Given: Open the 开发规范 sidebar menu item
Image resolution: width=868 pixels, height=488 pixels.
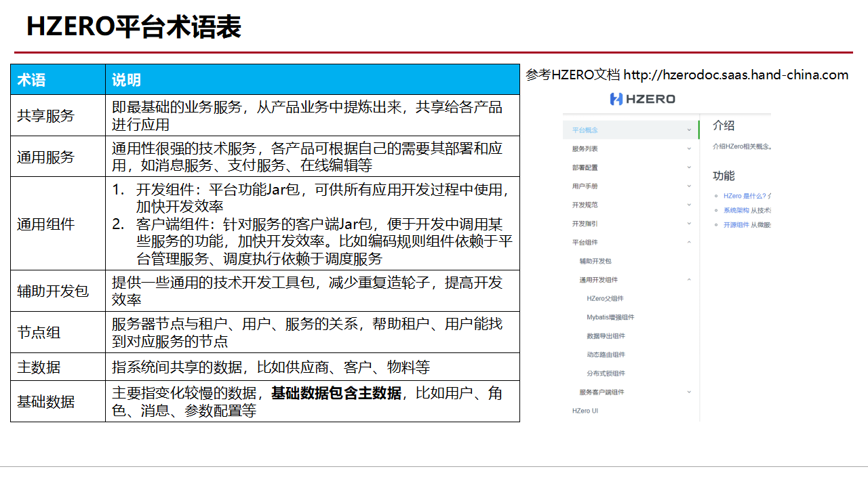Looking at the screenshot, I should click(x=585, y=205).
